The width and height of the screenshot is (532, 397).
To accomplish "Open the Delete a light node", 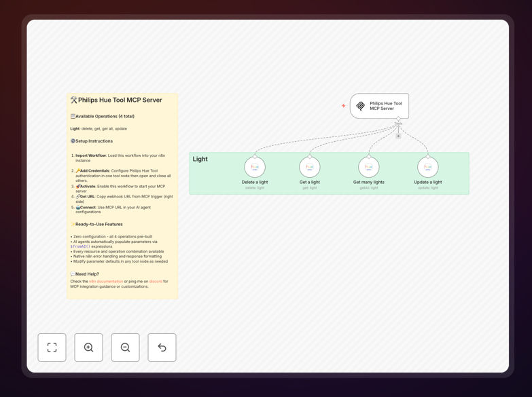I will tap(255, 167).
